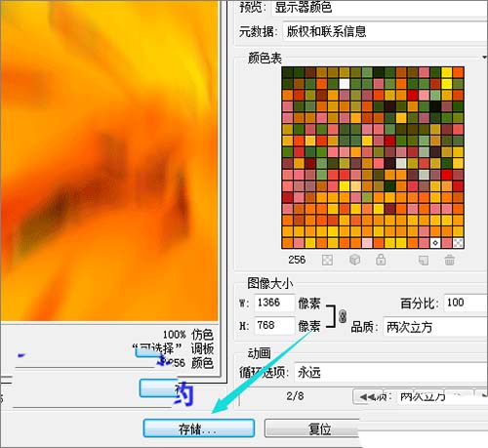This screenshot has width=488, height=448.
Task: Select the white swatch in the color table
Action: pos(345,84)
